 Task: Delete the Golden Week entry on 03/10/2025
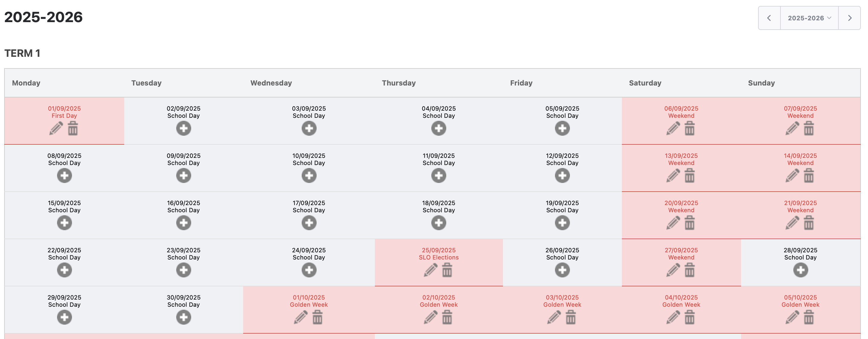[571, 317]
